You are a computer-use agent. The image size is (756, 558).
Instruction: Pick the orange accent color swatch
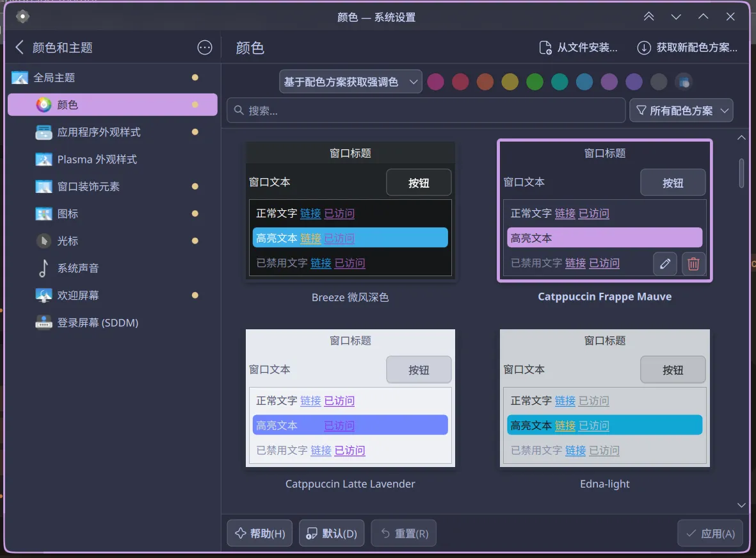(x=485, y=82)
